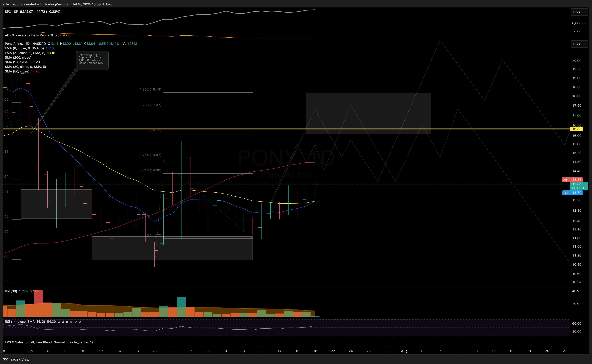The height and width of the screenshot is (364, 592).
Task: Click the SMA 50 value 14.76
Action: [x=35, y=71]
